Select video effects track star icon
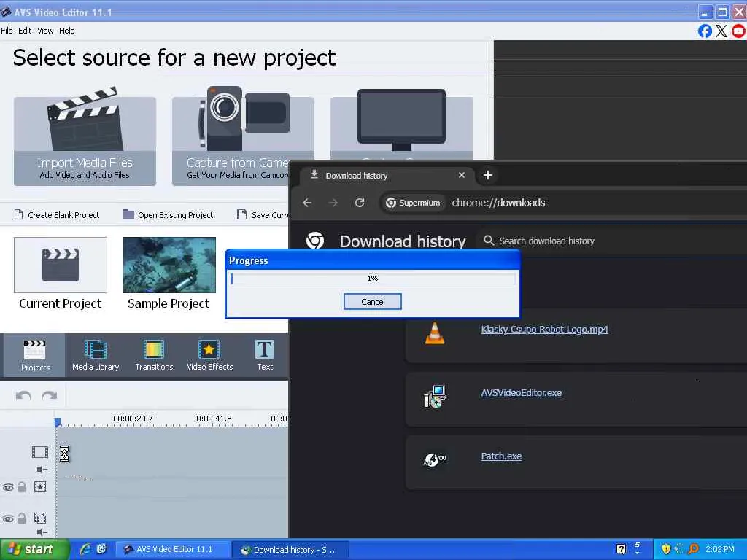Screen dimensions: 747x560 pos(40,487)
